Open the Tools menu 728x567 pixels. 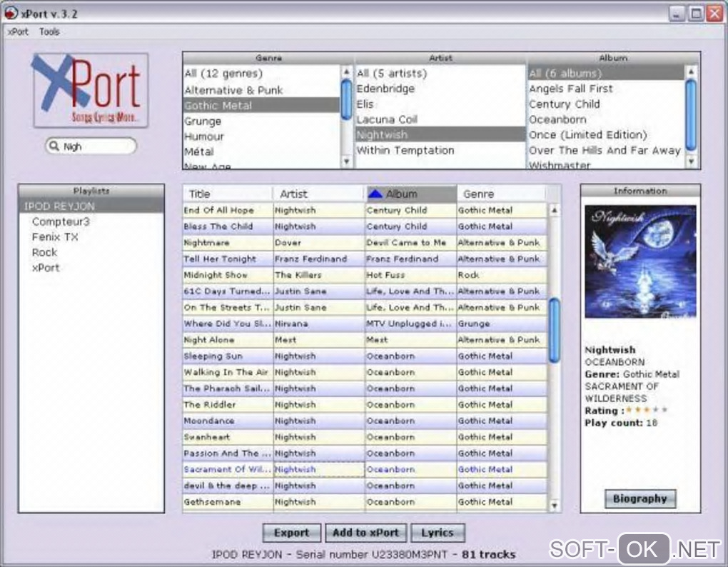(49, 31)
